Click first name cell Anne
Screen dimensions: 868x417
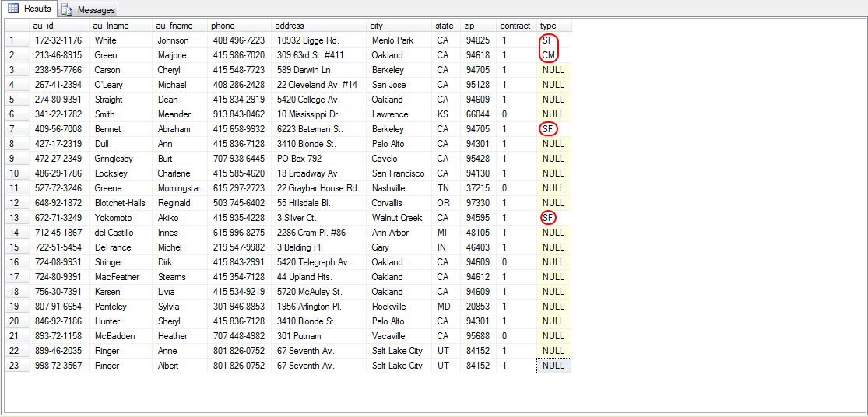pos(180,350)
